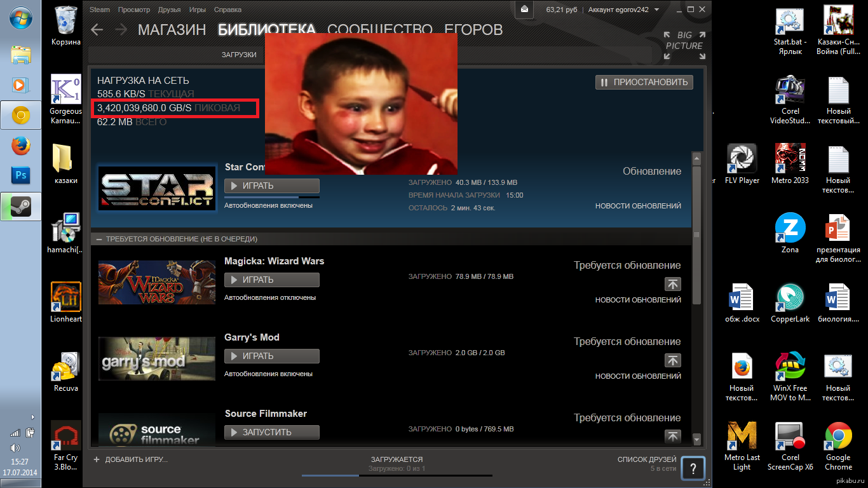
Task: Launch Metro 2033 desktop shortcut
Action: pyautogui.click(x=790, y=164)
